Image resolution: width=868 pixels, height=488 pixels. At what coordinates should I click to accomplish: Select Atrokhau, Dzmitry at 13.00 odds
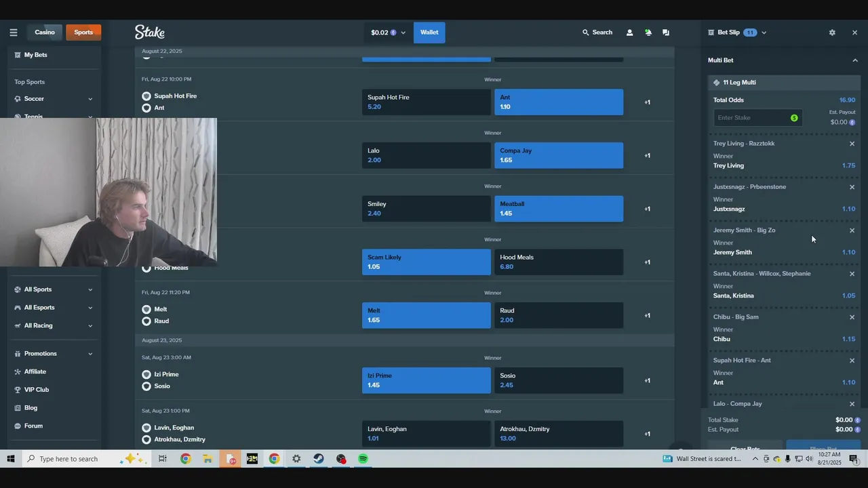559,434
